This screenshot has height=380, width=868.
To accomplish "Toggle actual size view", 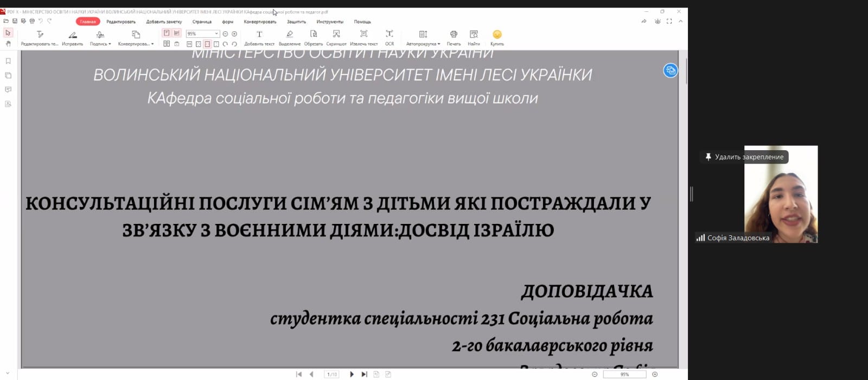I will click(189, 44).
